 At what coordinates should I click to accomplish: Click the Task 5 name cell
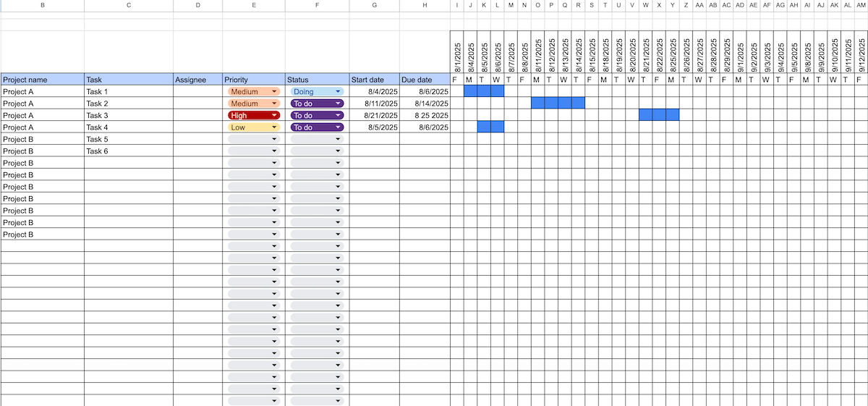[128, 139]
